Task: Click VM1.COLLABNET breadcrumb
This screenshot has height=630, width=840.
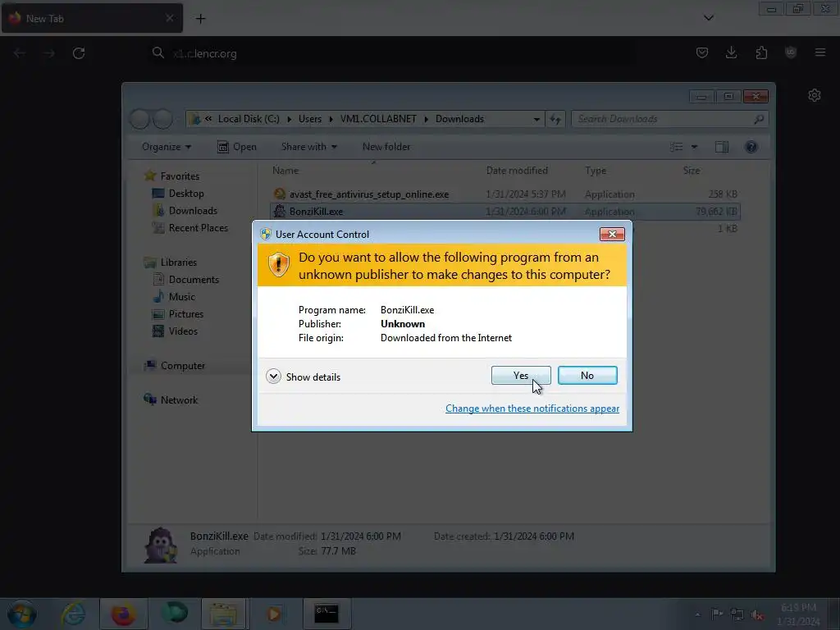Action: (x=378, y=119)
